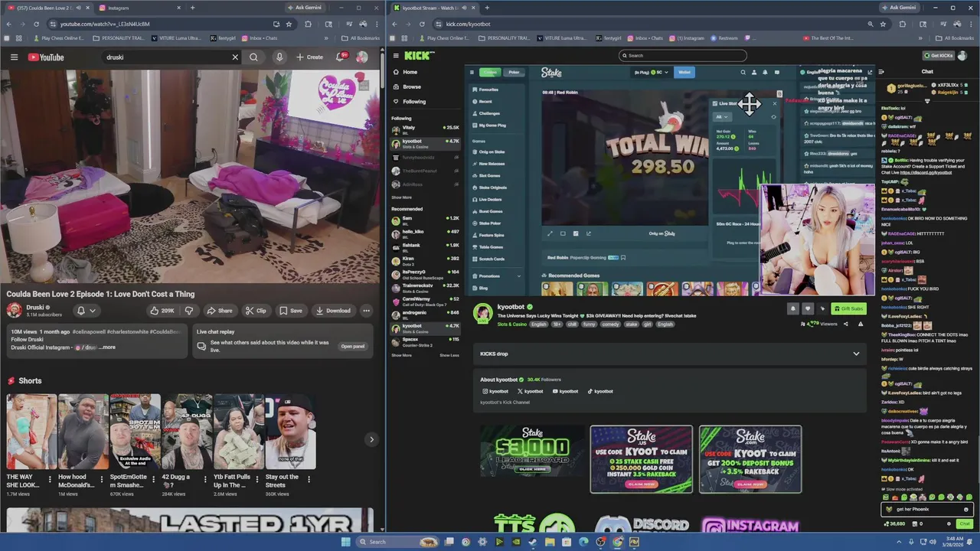Report the kyootbot stream with warning icon
Image resolution: width=980 pixels, height=551 pixels.
(x=861, y=324)
